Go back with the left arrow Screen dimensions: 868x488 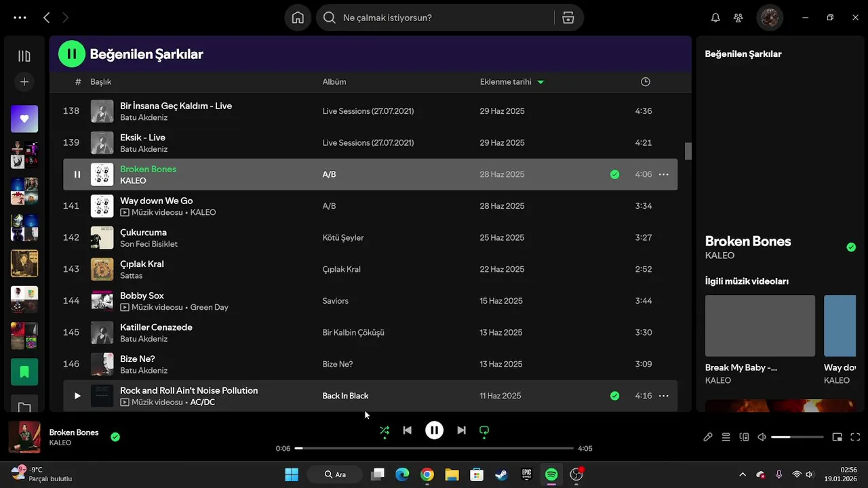coord(47,18)
